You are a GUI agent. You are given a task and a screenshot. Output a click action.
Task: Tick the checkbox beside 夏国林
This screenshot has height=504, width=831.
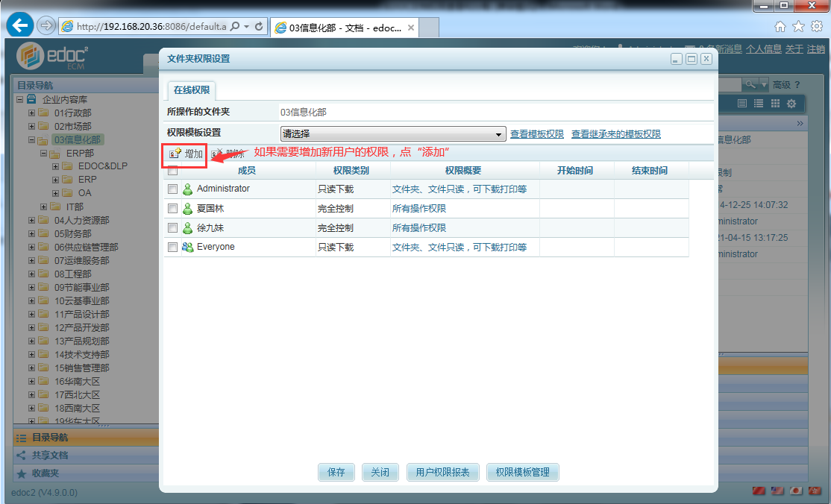(173, 209)
